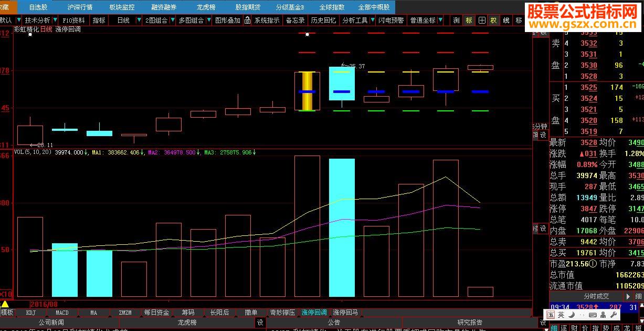This screenshot has height=331, width=644.
Task: Expand the 日线 period dropdown arrow
Action: click(139, 20)
